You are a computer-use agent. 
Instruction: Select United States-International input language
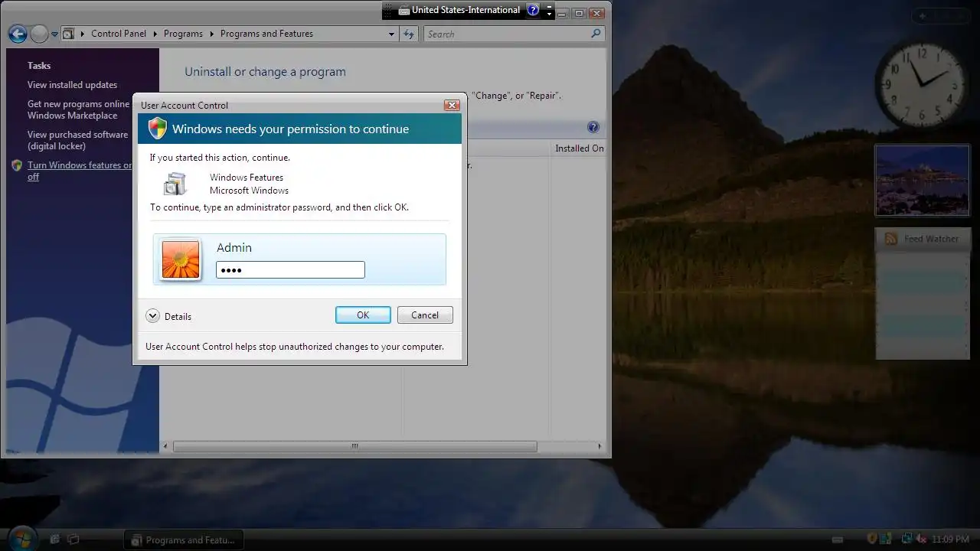465,10
